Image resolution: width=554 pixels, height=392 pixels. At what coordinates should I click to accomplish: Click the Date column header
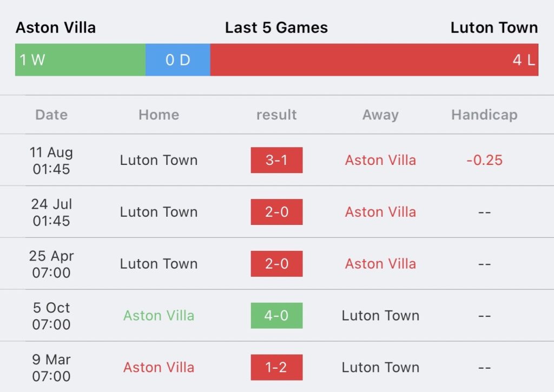51,115
